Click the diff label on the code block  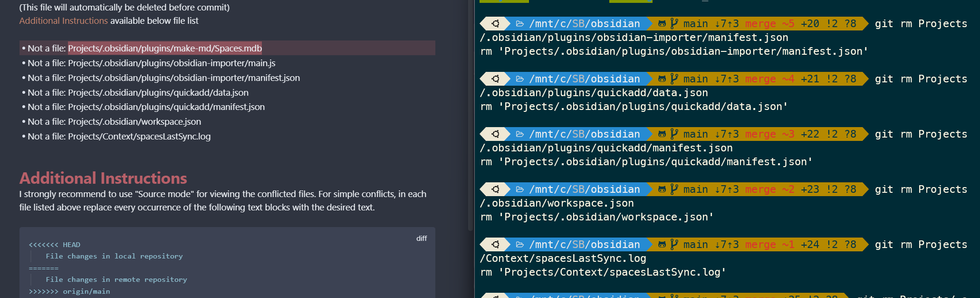click(x=422, y=238)
